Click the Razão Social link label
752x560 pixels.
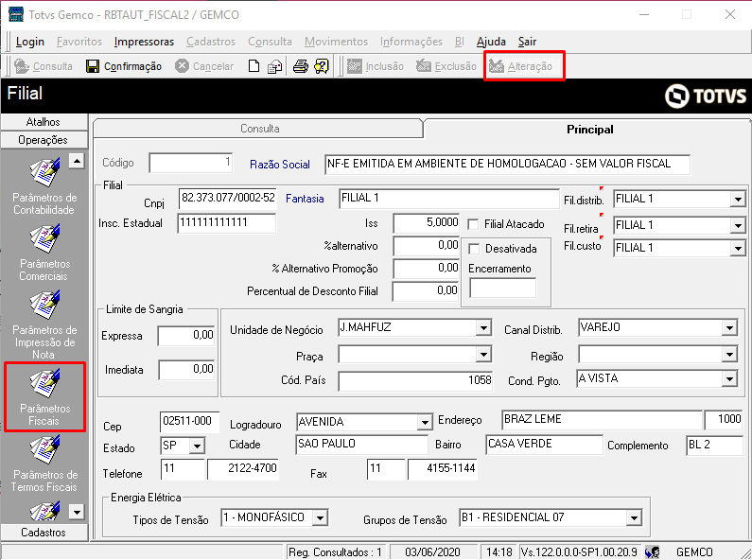coord(280,165)
